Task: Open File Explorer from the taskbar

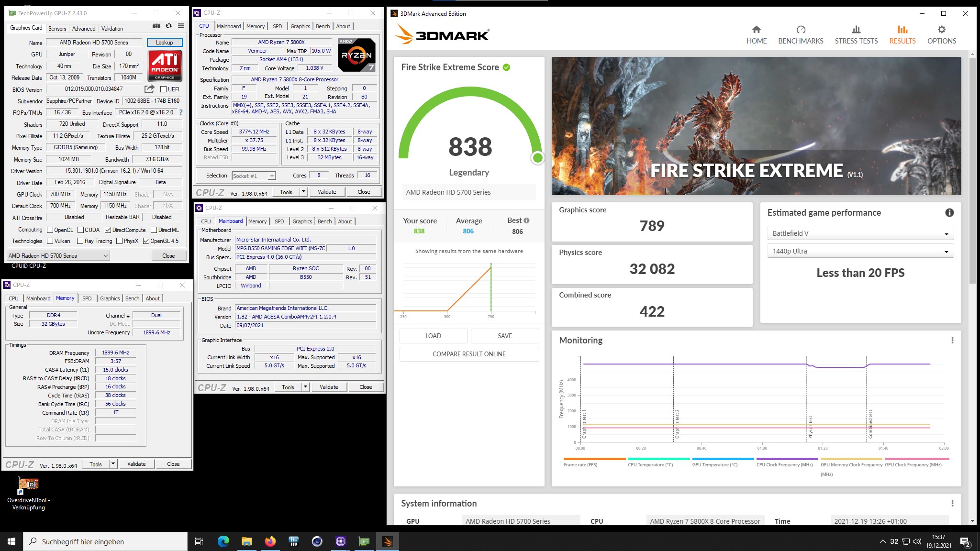Action: [x=246, y=541]
